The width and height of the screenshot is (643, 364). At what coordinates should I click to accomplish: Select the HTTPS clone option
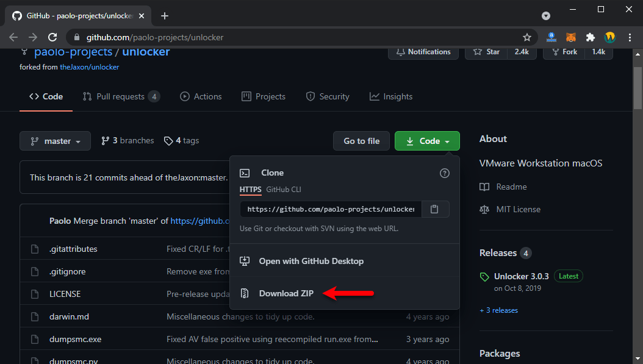point(250,190)
